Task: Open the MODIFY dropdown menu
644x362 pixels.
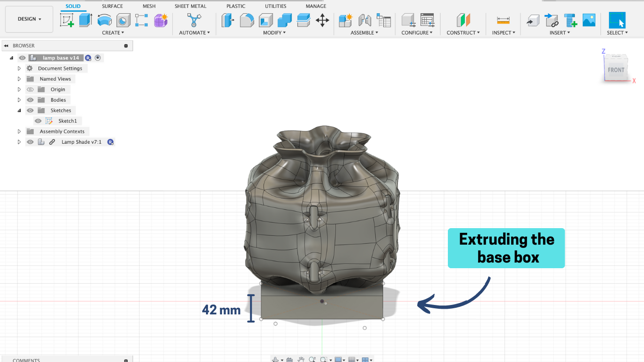Action: coord(274,33)
